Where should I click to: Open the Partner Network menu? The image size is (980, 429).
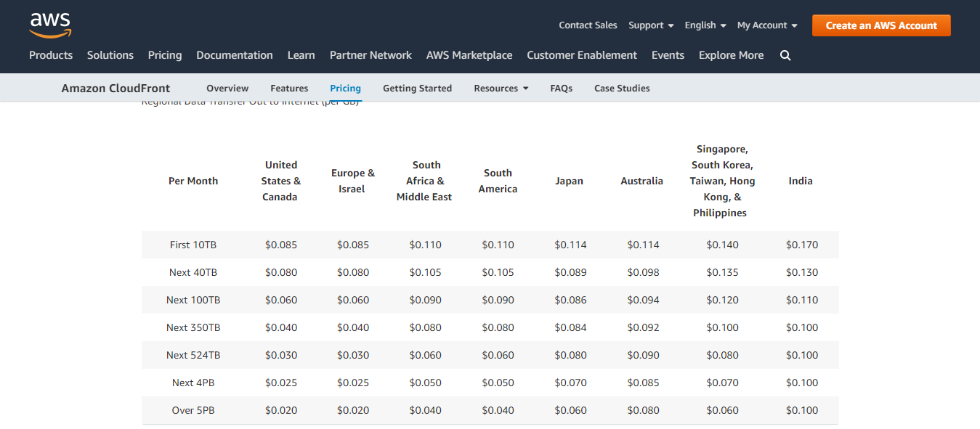tap(370, 55)
